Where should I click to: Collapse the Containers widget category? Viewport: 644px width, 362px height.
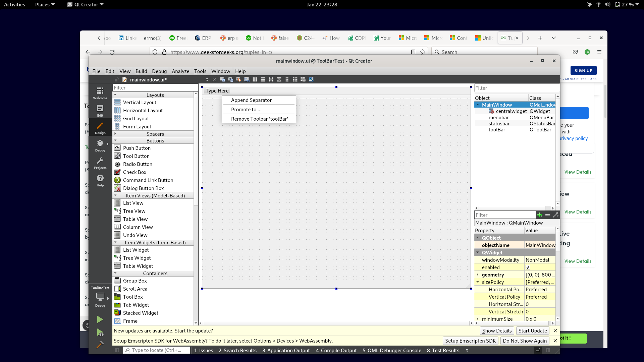coord(115,273)
